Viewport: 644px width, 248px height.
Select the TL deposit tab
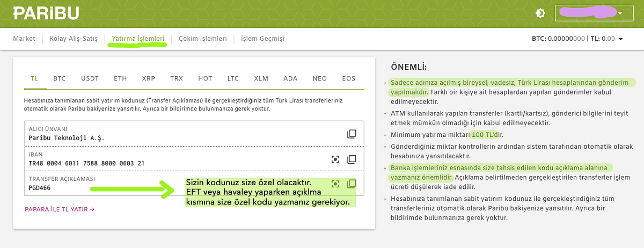(34, 78)
